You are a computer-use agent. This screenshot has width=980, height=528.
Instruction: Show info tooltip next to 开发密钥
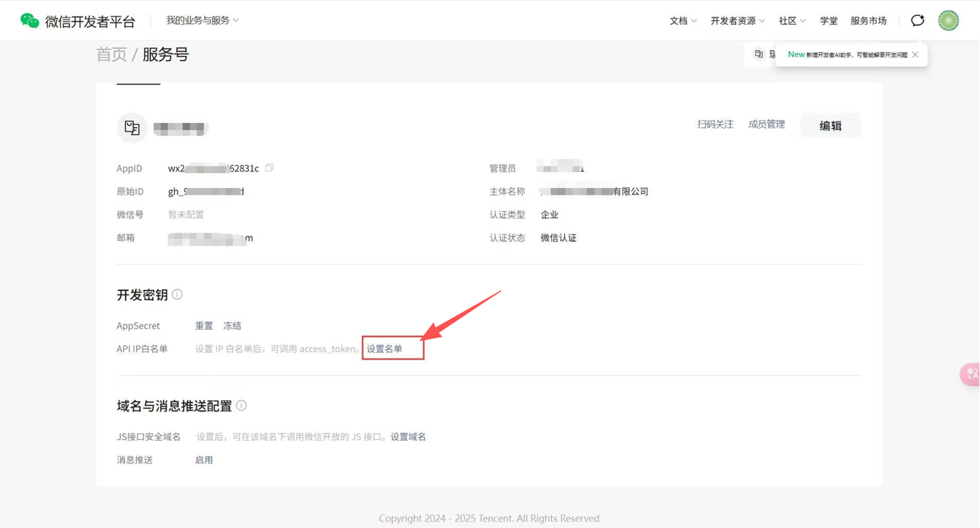point(177,295)
